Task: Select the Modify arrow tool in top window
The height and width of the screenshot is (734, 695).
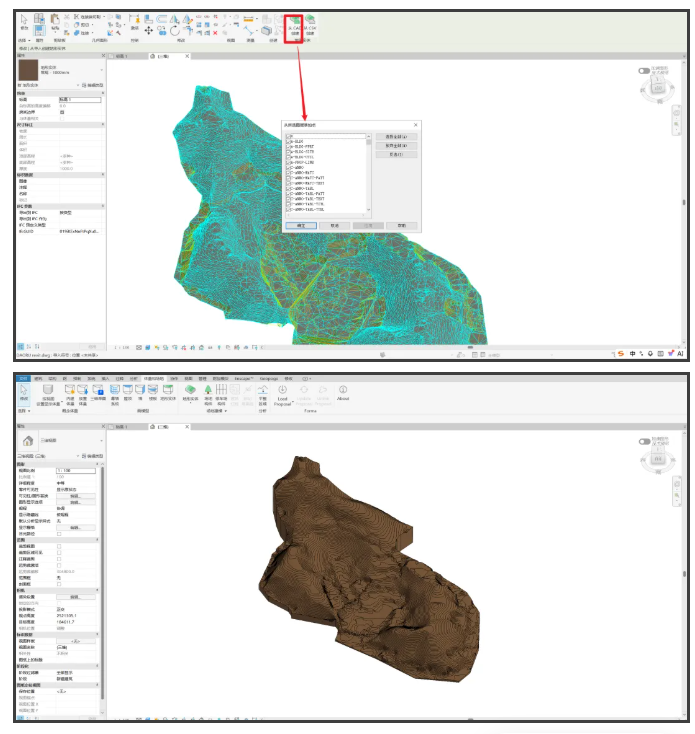Action: 24,21
